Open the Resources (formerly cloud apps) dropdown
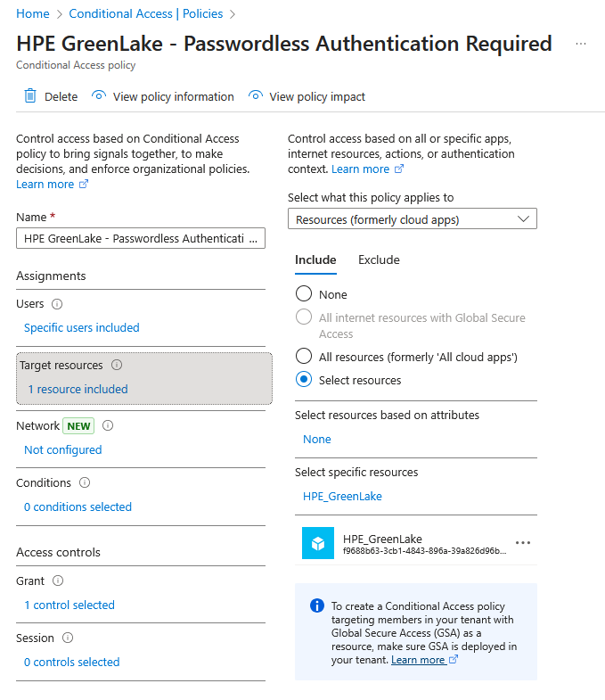 click(x=413, y=218)
